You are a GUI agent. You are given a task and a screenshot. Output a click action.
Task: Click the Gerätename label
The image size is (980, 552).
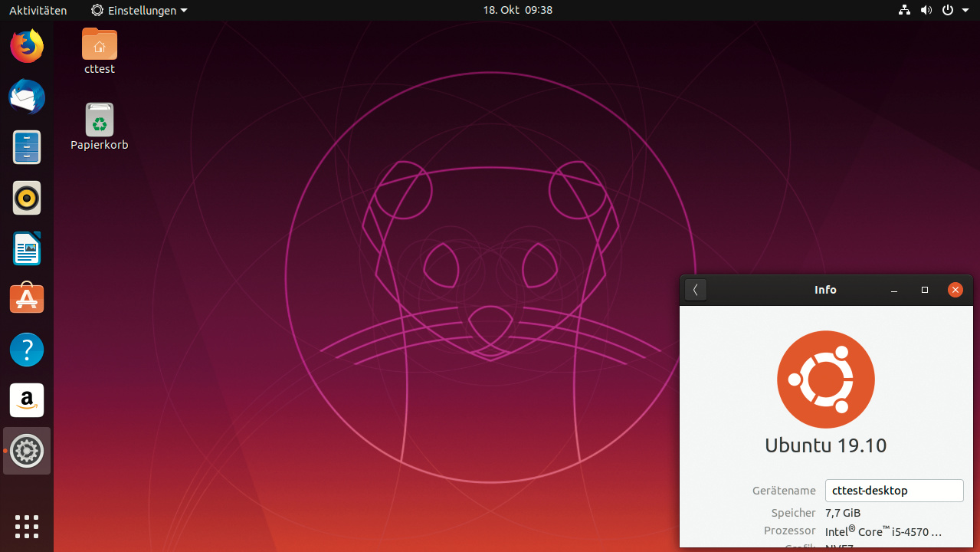point(784,491)
